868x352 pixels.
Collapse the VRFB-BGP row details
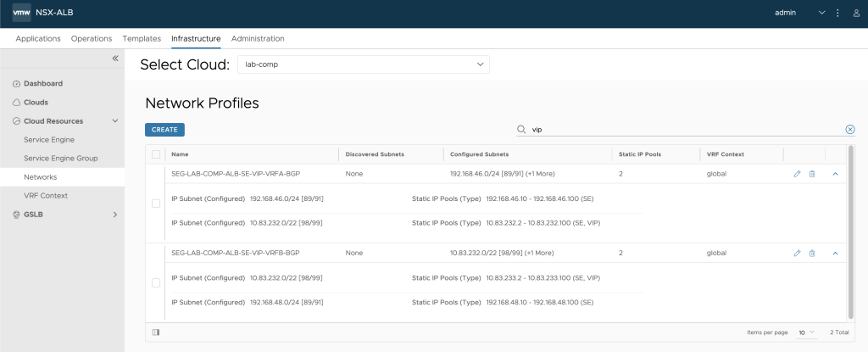click(x=835, y=253)
